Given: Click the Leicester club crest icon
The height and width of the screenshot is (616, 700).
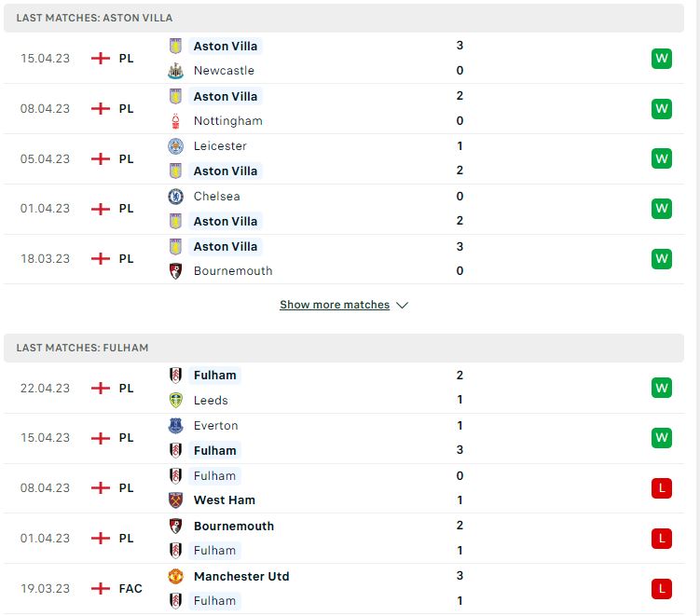Looking at the screenshot, I should 175,146.
